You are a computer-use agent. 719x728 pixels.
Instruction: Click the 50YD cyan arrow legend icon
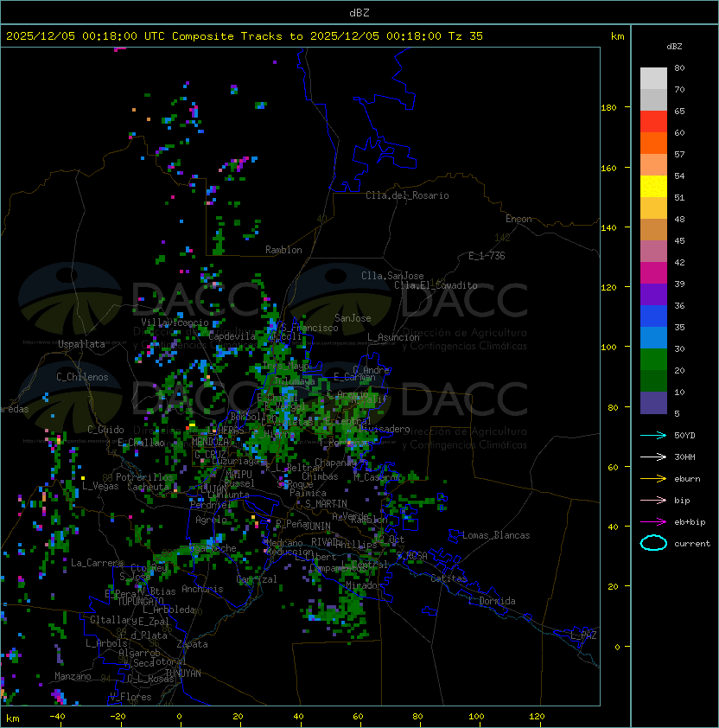pos(653,435)
